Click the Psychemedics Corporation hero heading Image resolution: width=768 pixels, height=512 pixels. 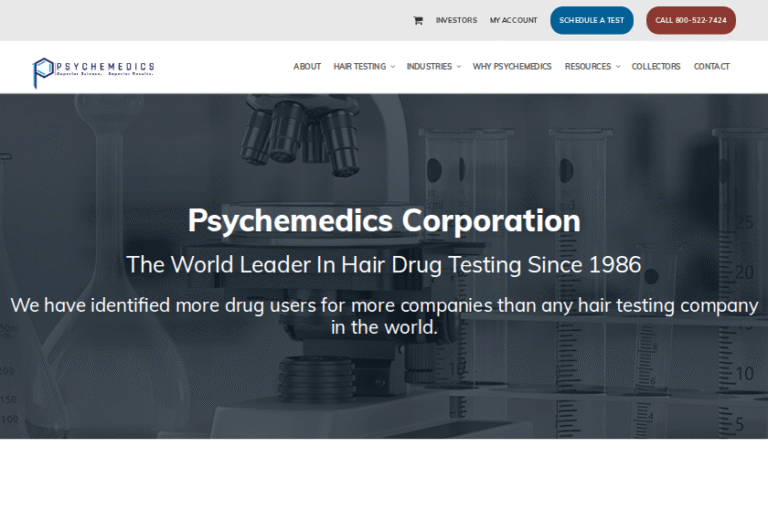click(x=384, y=220)
